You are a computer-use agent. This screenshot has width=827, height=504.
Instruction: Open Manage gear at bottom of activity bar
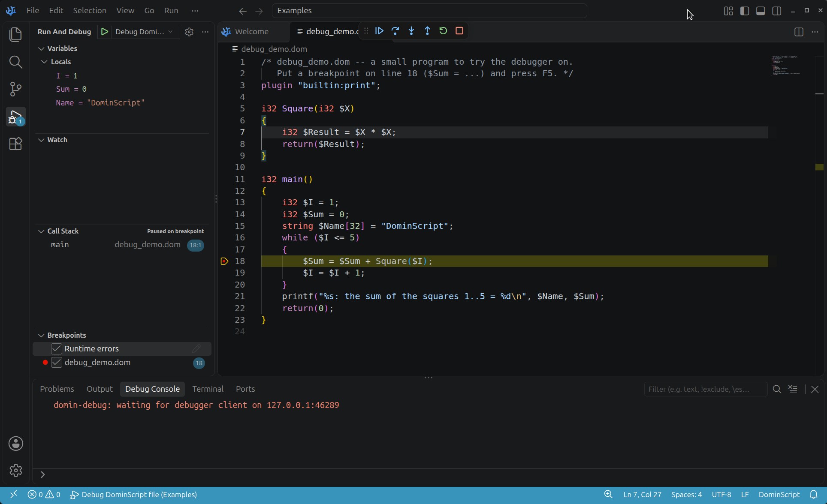tap(16, 470)
